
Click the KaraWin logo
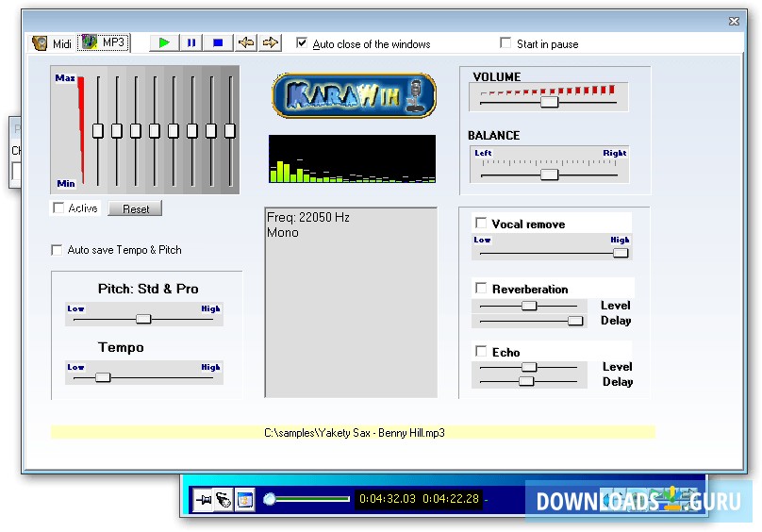354,95
